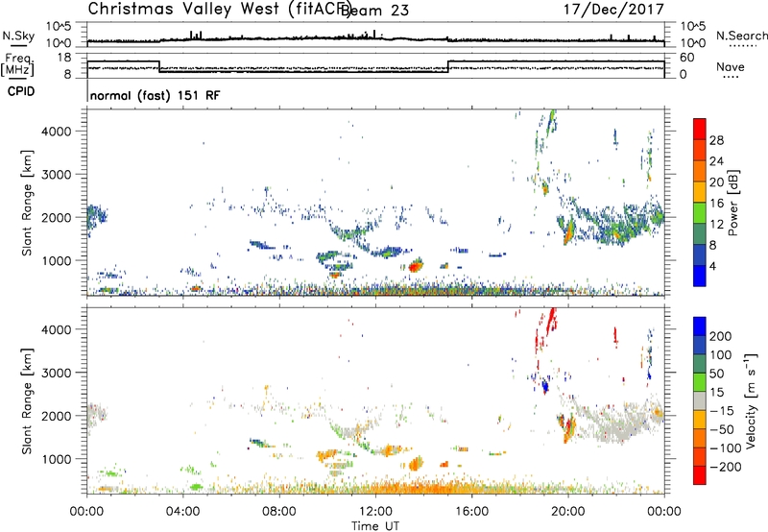768x532 pixels.
Task: Click the '04:00' time axis tick label
Action: point(183,512)
